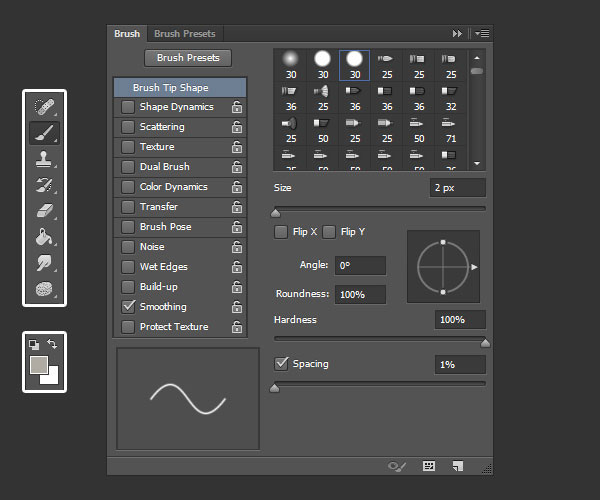Screen dimensions: 600x500
Task: Select the Brush tool in toolbar
Action: pyautogui.click(x=44, y=133)
